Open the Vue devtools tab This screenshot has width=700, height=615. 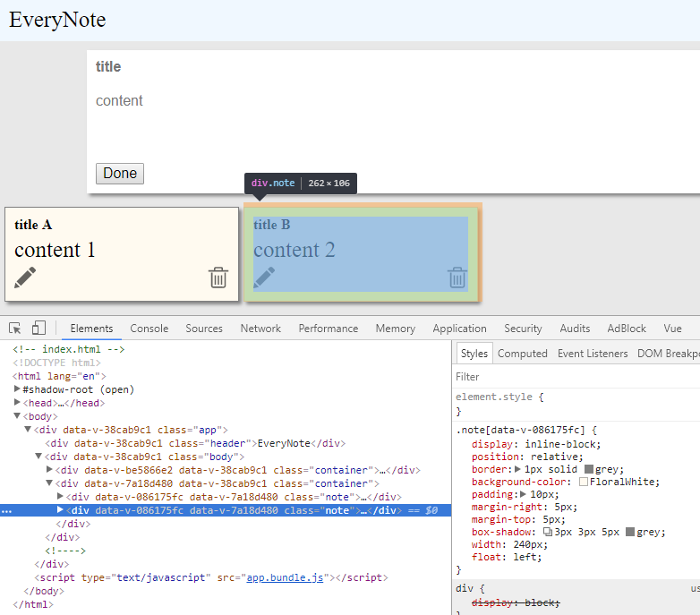point(672,329)
